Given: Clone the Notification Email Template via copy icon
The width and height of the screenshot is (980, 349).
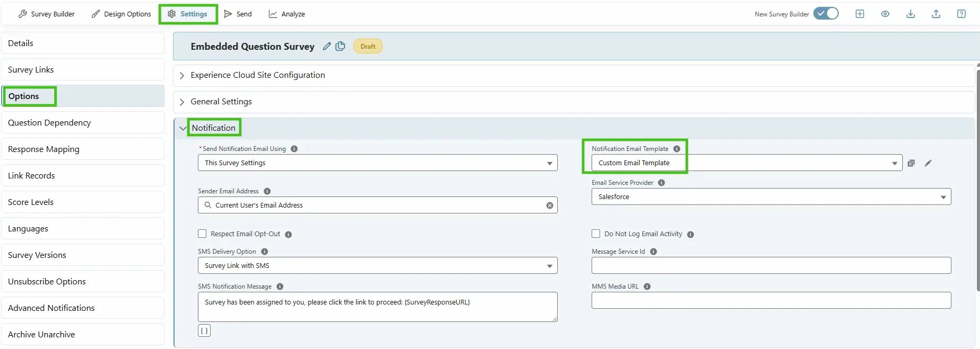Looking at the screenshot, I should [x=911, y=163].
